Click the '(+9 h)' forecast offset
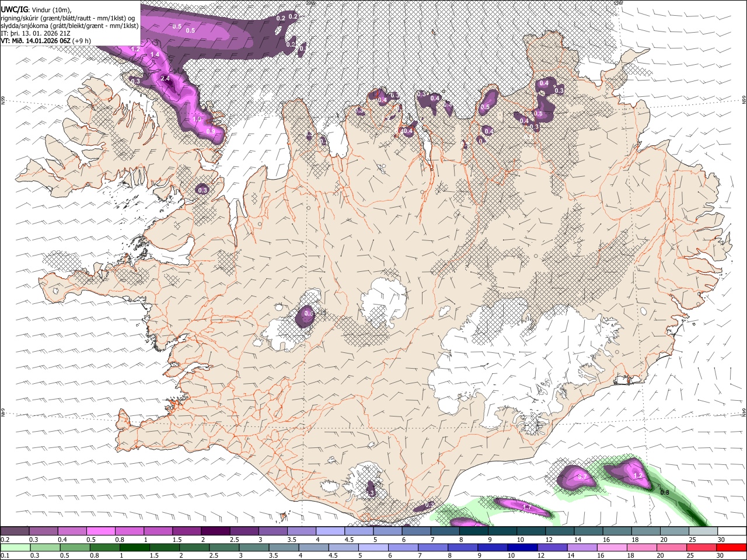The image size is (747, 560). (82, 41)
